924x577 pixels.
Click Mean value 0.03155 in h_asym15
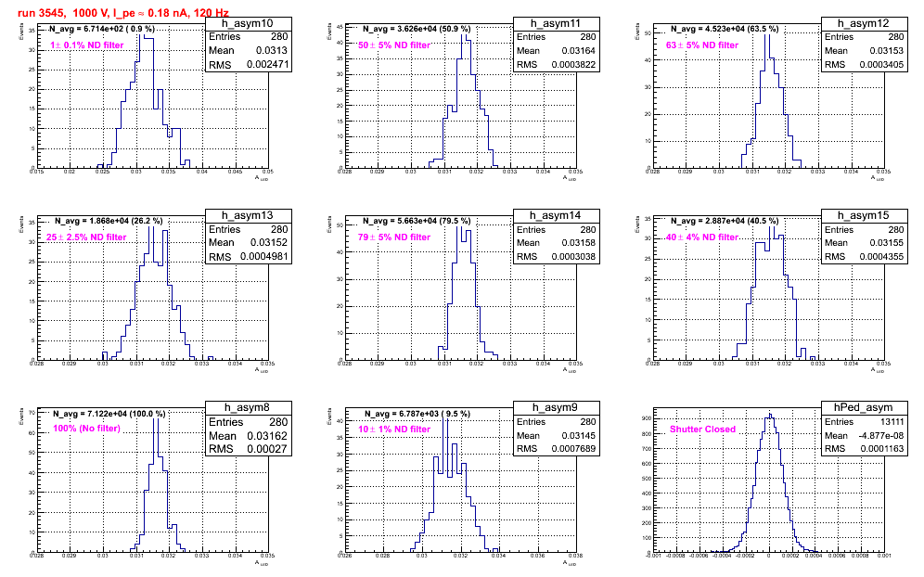click(x=886, y=242)
